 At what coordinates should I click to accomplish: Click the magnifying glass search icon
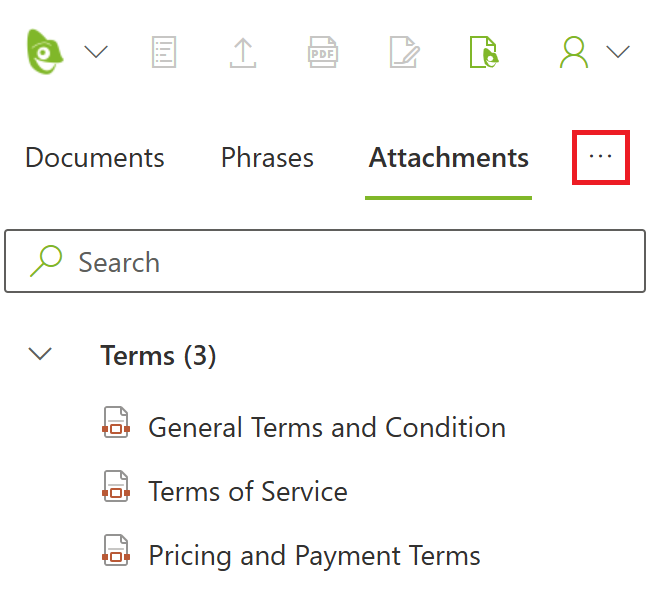point(46,262)
